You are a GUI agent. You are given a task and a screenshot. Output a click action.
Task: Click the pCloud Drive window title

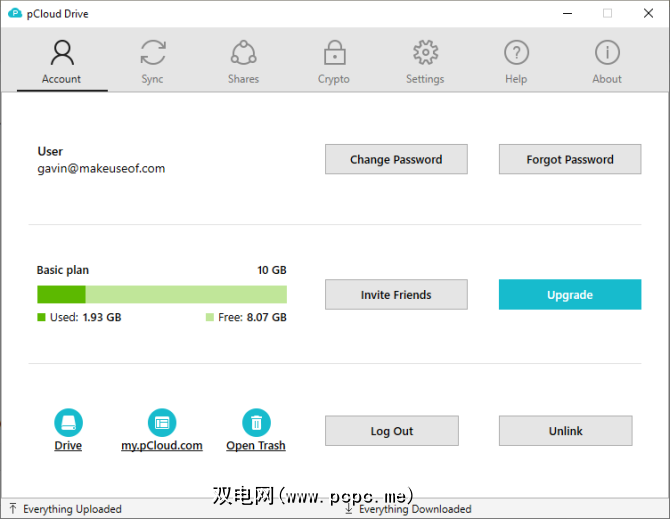tap(58, 14)
